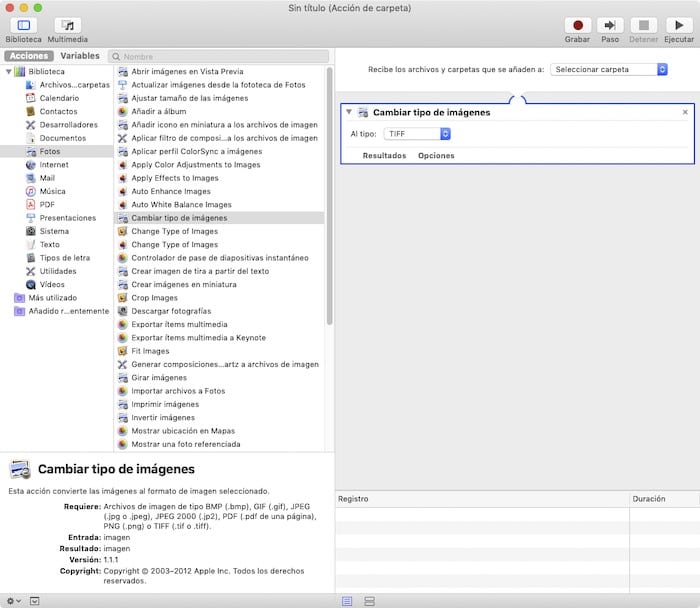Click the Grabar record button
700x608 pixels.
click(577, 25)
